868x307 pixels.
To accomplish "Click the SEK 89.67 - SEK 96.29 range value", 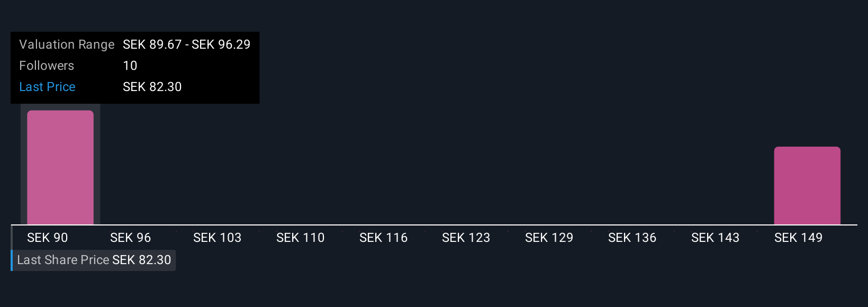I will tap(187, 44).
